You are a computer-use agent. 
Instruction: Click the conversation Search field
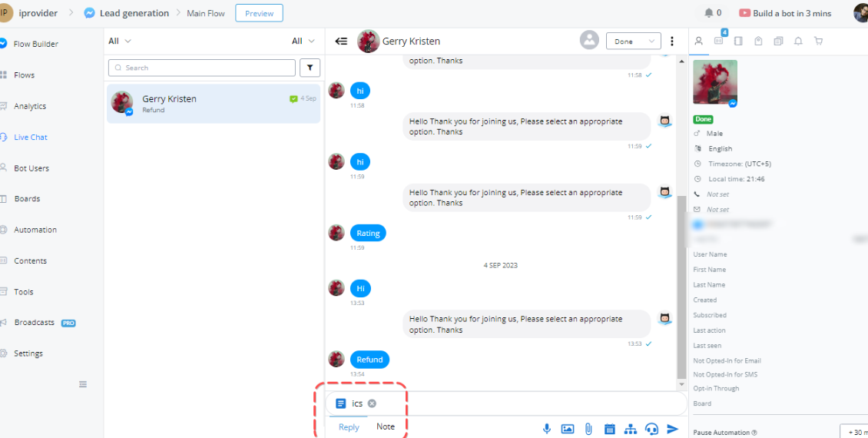click(201, 68)
